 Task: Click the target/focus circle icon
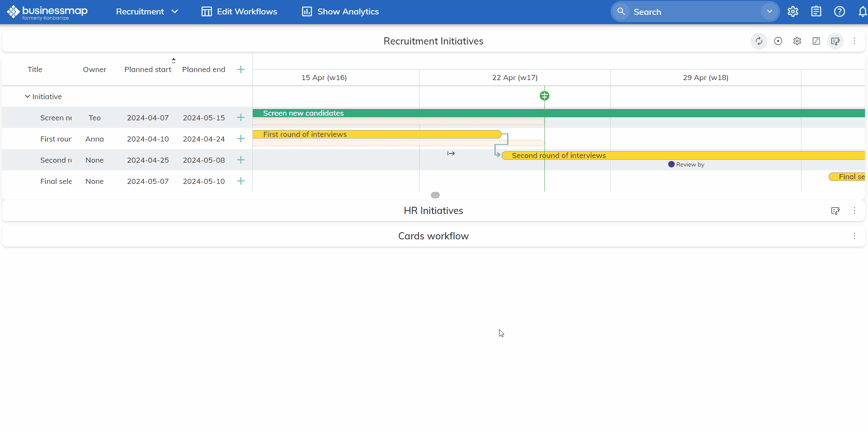[778, 41]
